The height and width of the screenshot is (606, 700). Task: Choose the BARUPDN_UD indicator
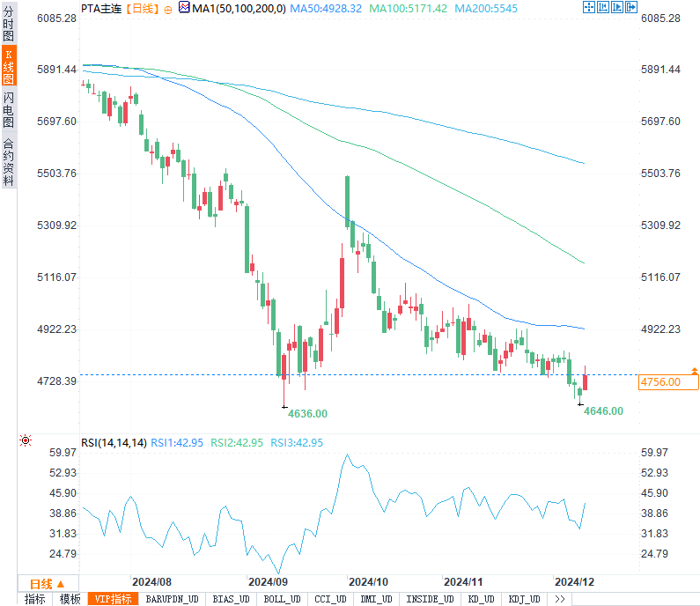(x=172, y=599)
